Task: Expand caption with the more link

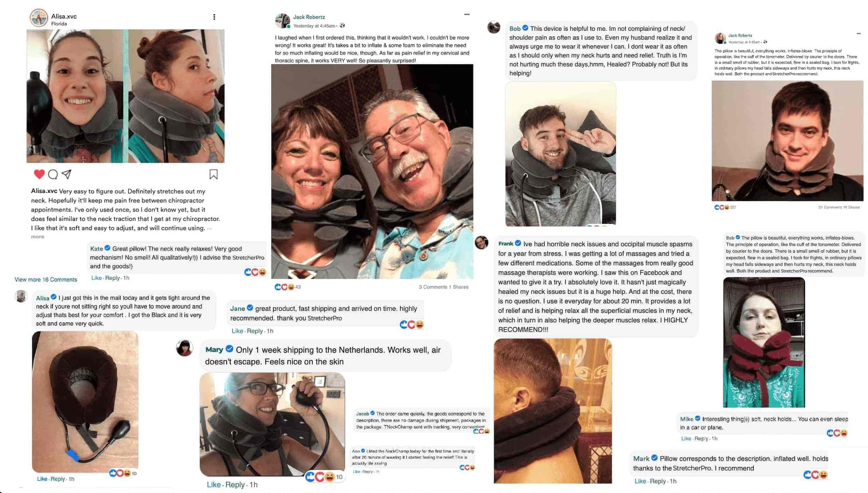Action: [x=37, y=237]
